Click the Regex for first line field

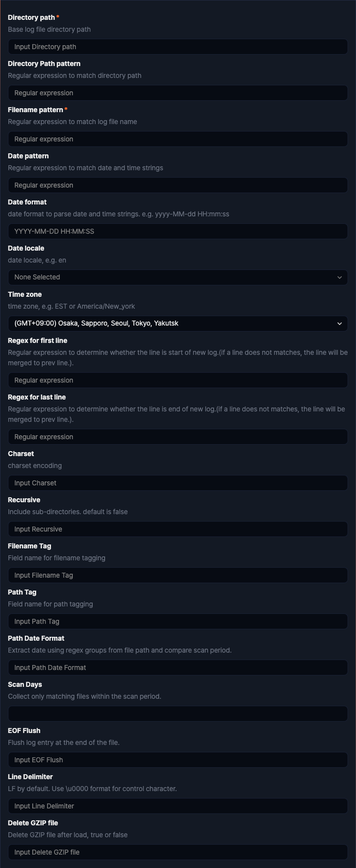(178, 380)
